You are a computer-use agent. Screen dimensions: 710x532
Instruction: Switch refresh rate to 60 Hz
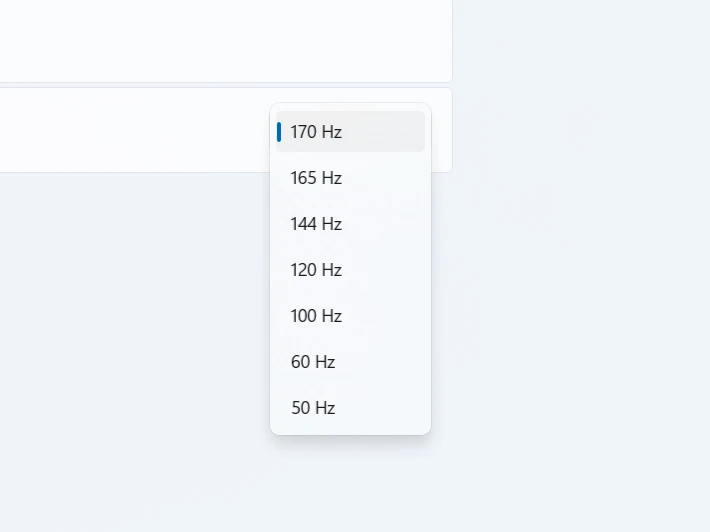pyautogui.click(x=350, y=362)
